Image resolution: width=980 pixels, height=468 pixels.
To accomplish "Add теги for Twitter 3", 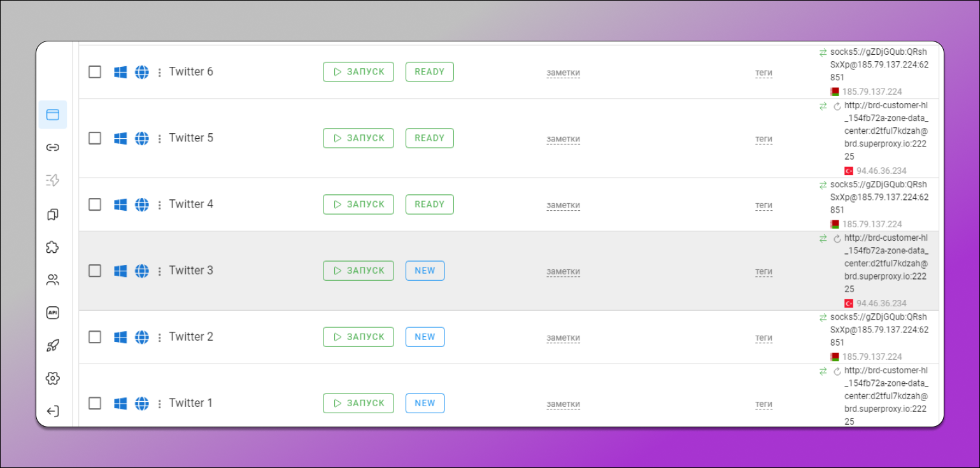I will tap(763, 272).
